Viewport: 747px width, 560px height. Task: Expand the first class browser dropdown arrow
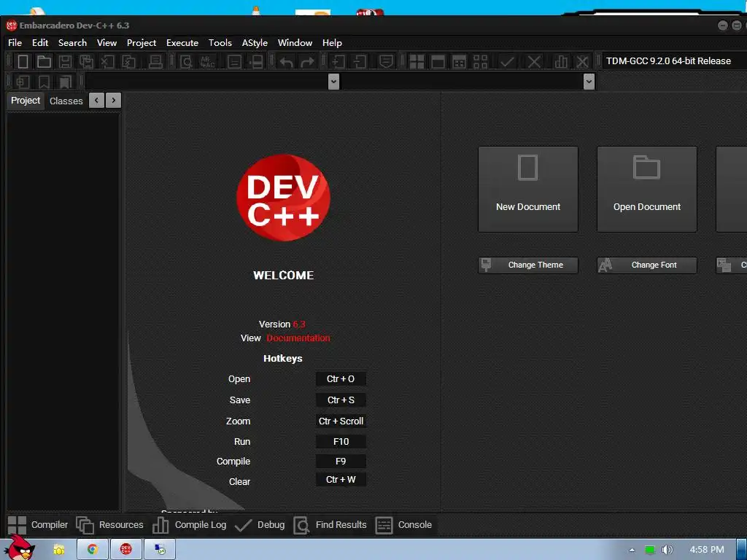click(333, 82)
